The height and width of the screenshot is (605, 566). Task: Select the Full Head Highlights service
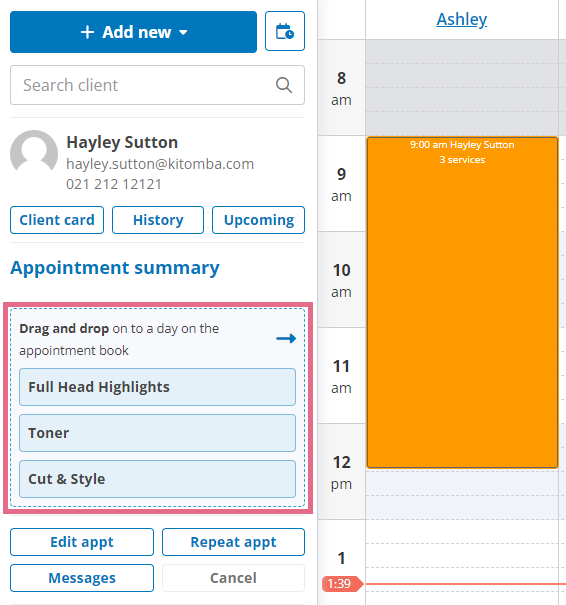(157, 387)
